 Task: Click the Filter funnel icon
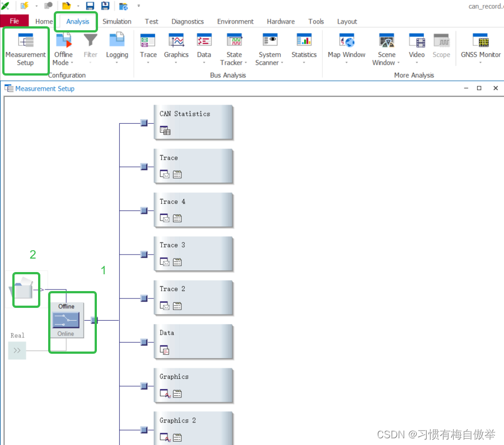(90, 40)
